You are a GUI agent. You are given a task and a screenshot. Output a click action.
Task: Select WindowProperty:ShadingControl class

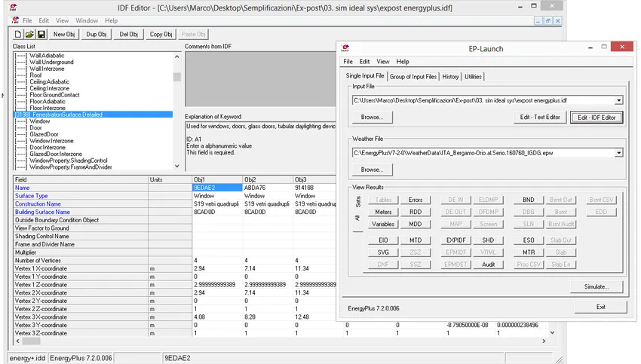pos(69,161)
